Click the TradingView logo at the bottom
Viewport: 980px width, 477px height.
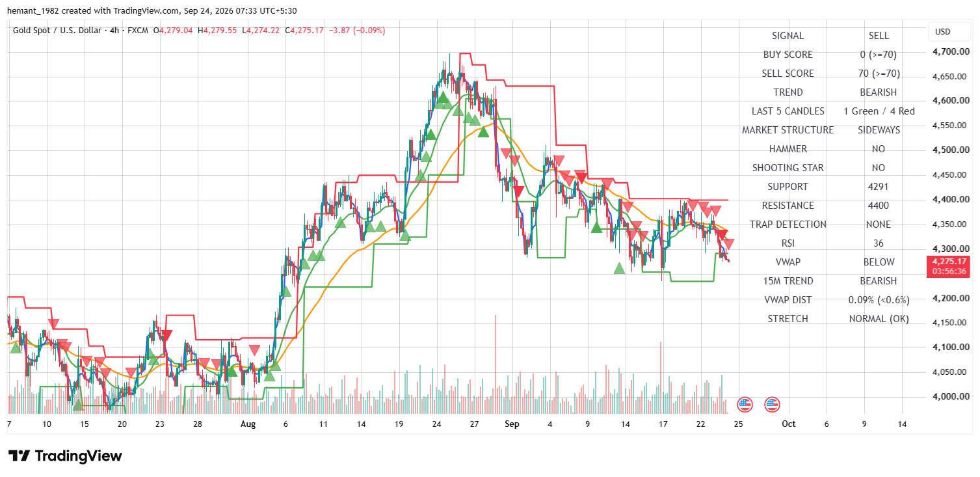[x=65, y=456]
